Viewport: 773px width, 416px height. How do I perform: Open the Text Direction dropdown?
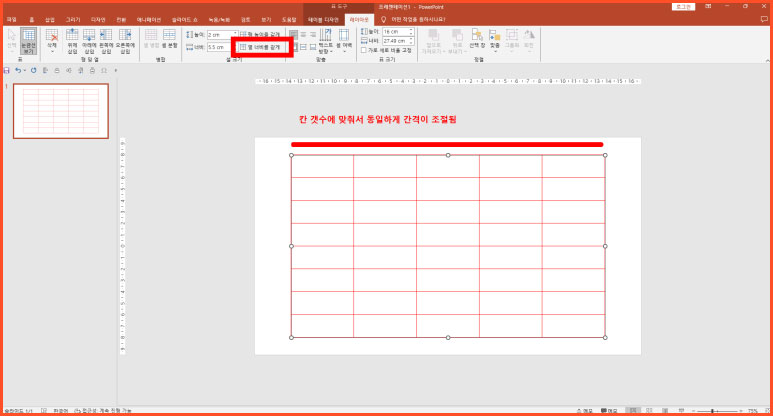coord(326,41)
